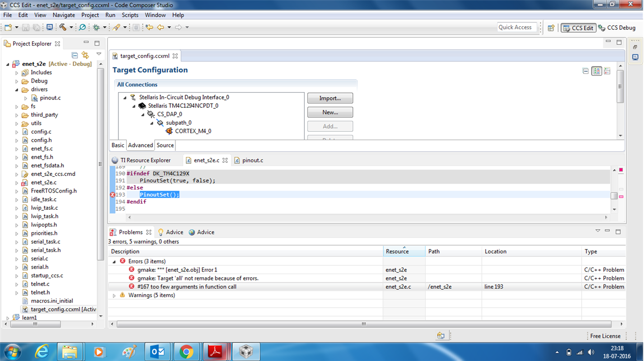
Task: Open the Debug dropdown arrow
Action: pos(105,28)
